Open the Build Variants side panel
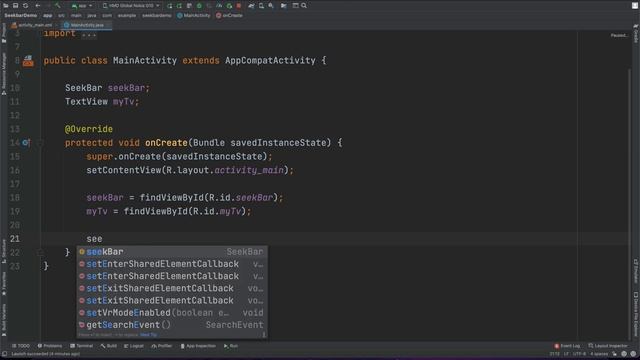The height and width of the screenshot is (360, 640). (x=4, y=320)
